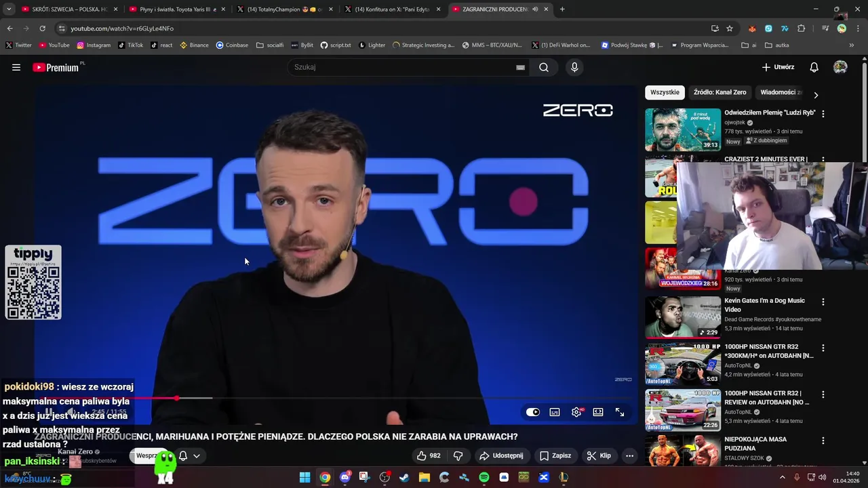Switch to Konfitura on X tab
868x488 pixels.
393,9
